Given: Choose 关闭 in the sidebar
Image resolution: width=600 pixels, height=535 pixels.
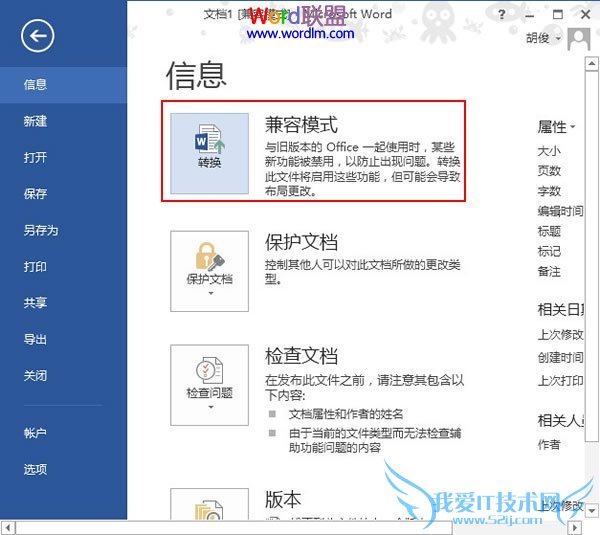Looking at the screenshot, I should pyautogui.click(x=64, y=375).
